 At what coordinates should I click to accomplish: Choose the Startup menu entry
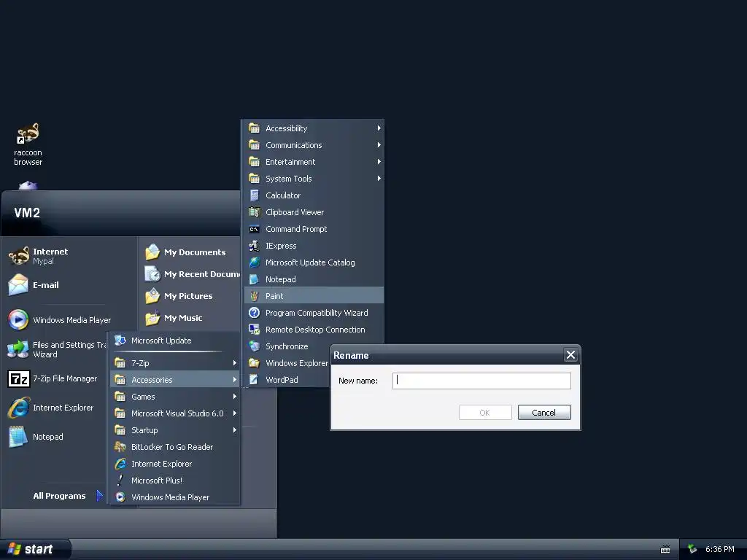pyautogui.click(x=175, y=430)
